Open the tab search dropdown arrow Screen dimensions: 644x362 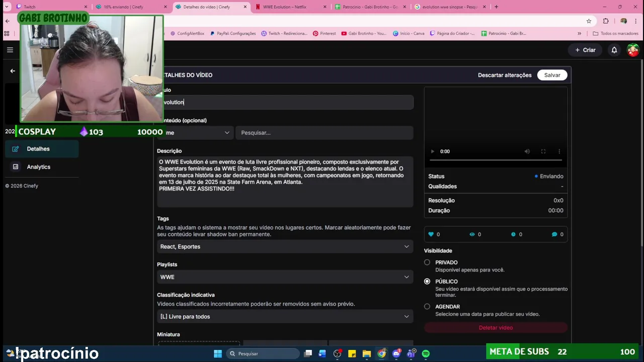7,7
